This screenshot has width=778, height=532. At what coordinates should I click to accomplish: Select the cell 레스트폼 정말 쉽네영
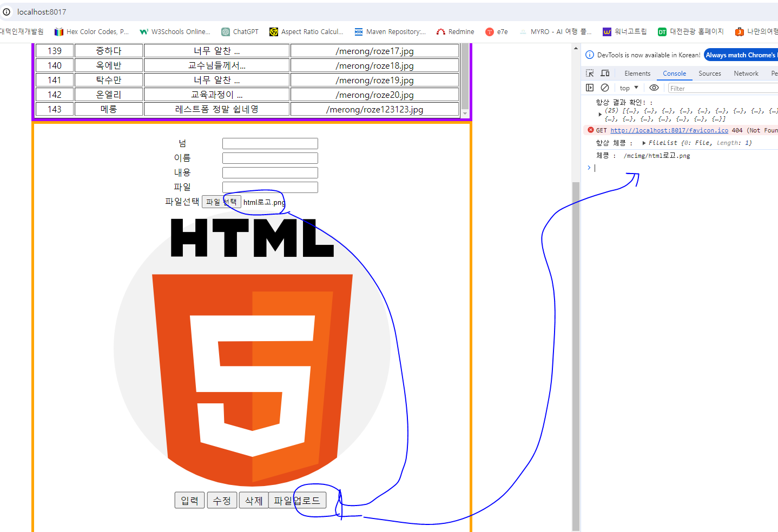[x=216, y=109]
